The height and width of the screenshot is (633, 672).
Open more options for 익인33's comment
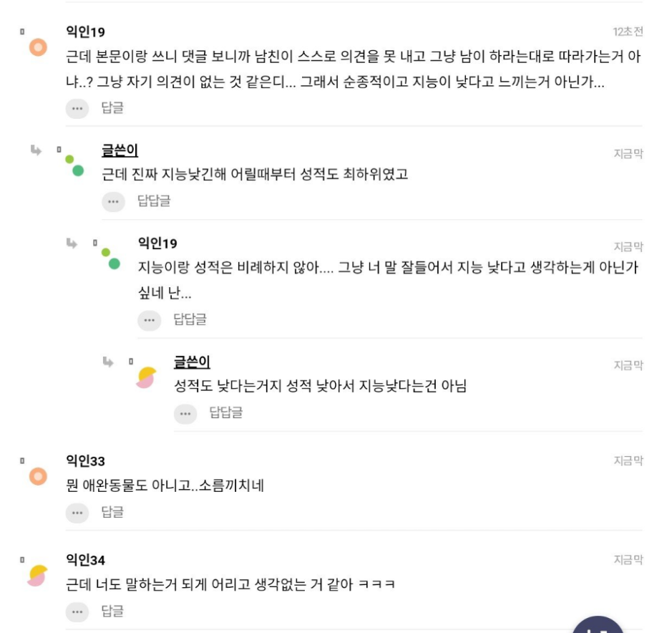(x=77, y=513)
